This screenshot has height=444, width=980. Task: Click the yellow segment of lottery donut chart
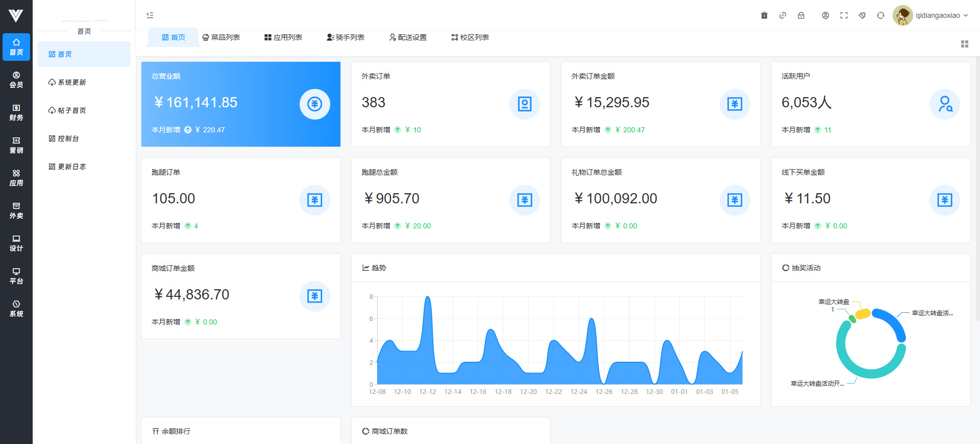coord(863,314)
